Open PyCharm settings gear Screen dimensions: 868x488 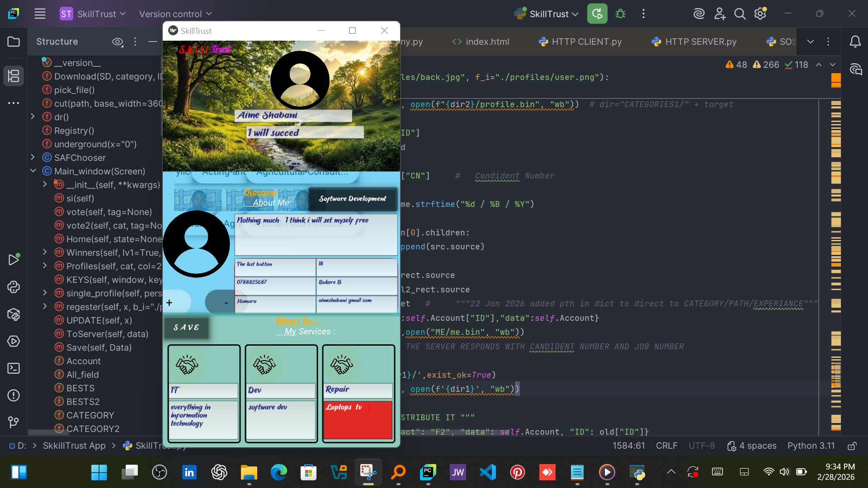tap(760, 14)
